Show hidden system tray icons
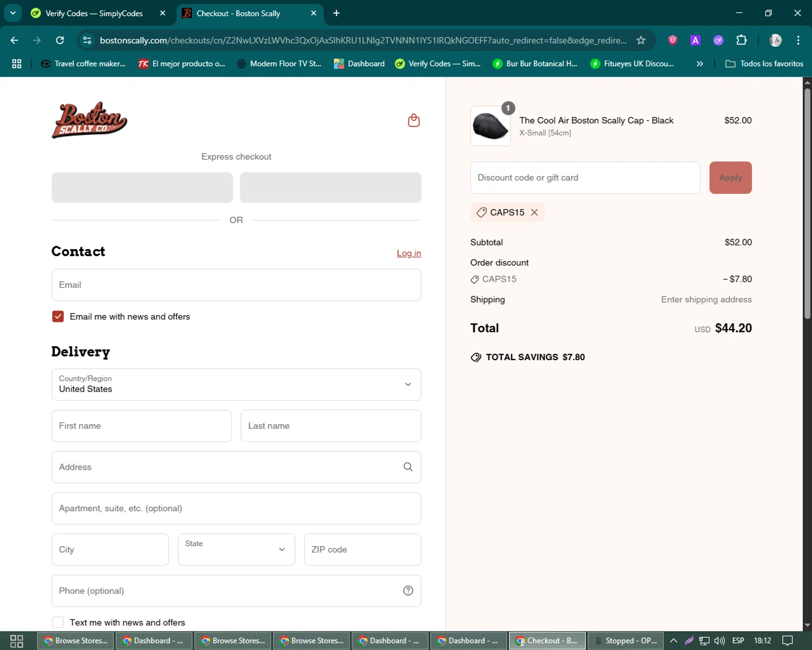 pyautogui.click(x=673, y=641)
